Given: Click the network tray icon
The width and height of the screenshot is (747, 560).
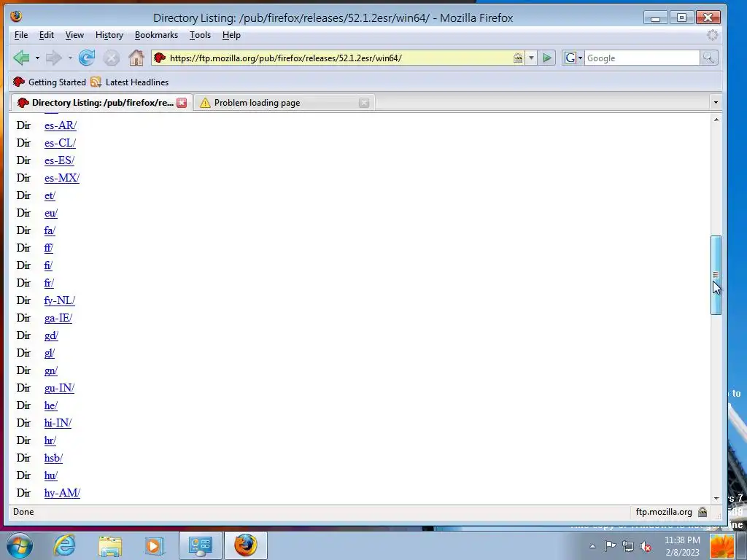Looking at the screenshot, I should pyautogui.click(x=628, y=546).
